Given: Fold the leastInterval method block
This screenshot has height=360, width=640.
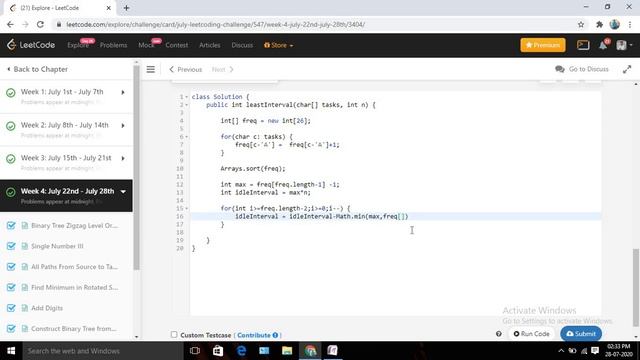Looking at the screenshot, I should [187, 105].
